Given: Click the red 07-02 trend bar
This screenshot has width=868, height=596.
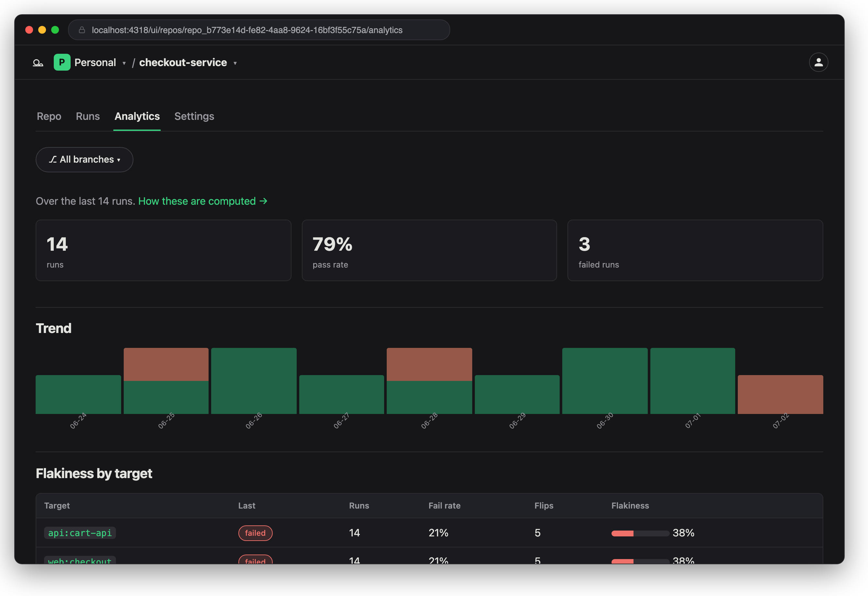Looking at the screenshot, I should point(781,394).
